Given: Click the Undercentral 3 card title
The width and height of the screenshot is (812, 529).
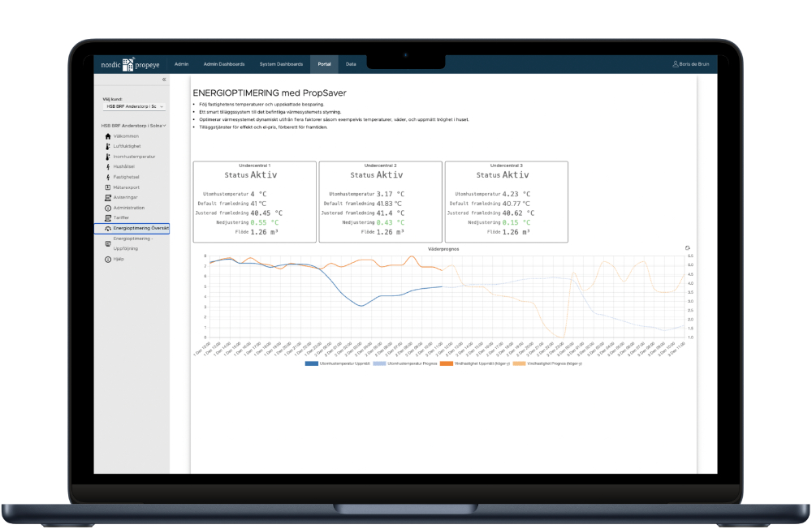Looking at the screenshot, I should pos(507,166).
